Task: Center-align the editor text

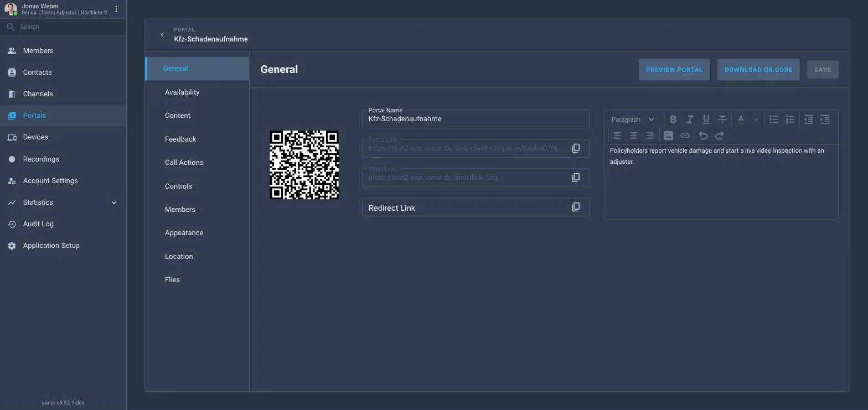Action: tap(634, 136)
